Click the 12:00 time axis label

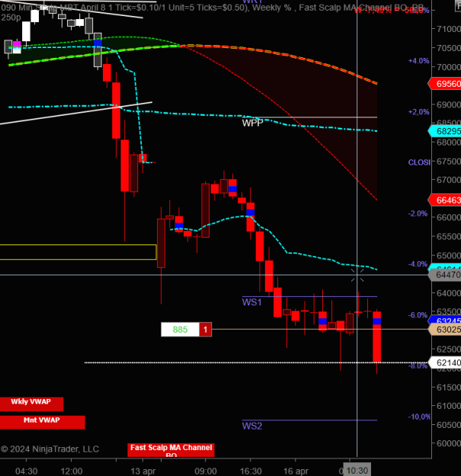(72, 471)
